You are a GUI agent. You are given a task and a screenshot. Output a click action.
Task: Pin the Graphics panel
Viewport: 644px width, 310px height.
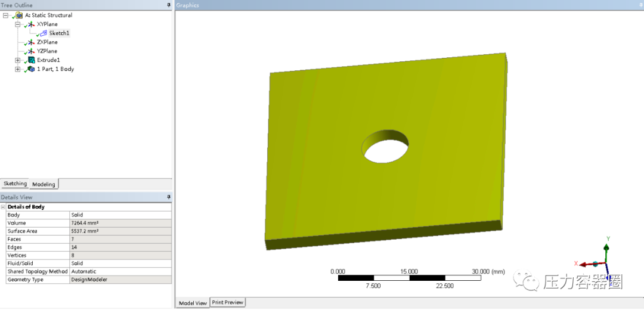tap(640, 5)
